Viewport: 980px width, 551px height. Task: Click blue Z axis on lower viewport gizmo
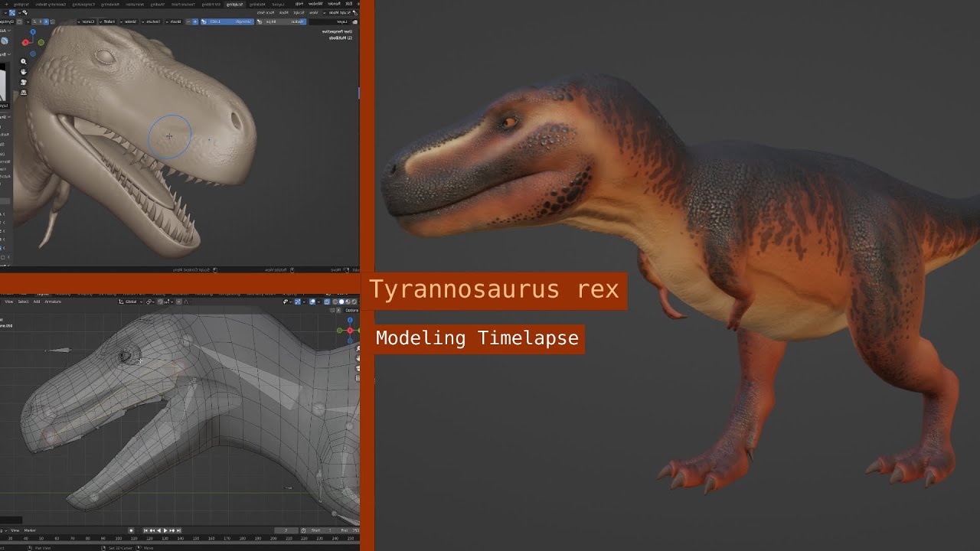pyautogui.click(x=350, y=320)
